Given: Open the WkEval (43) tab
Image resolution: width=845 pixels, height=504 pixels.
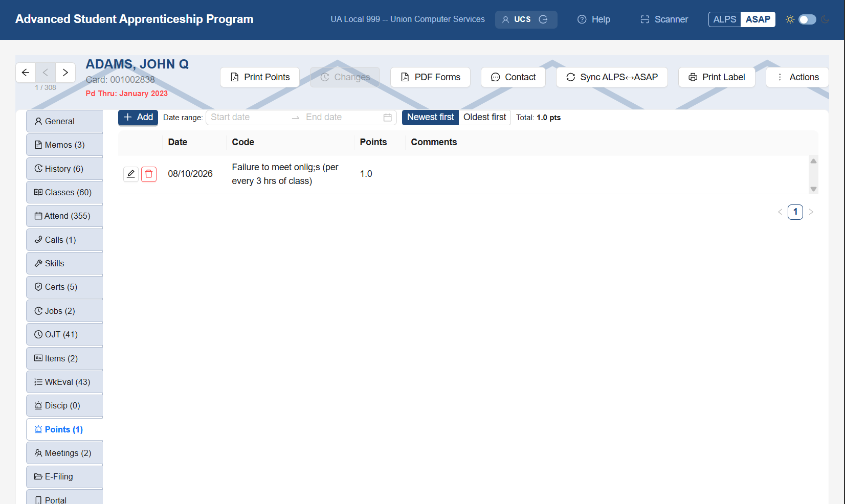Looking at the screenshot, I should (64, 382).
